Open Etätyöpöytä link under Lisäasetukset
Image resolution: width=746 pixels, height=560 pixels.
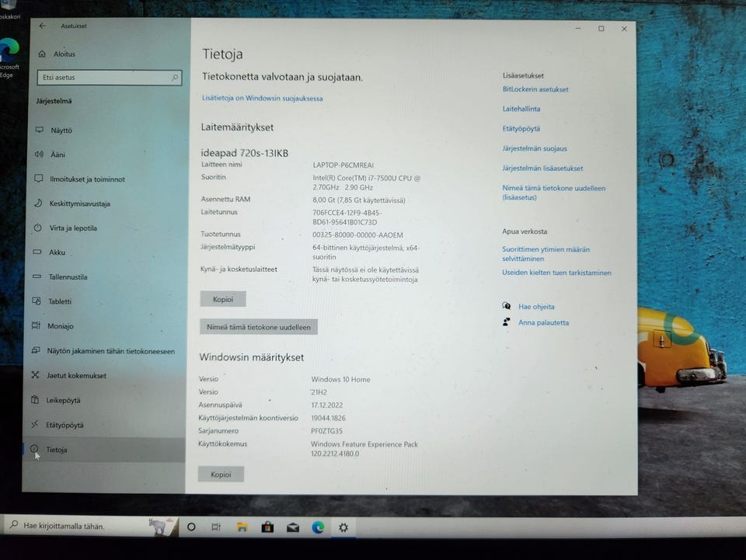click(x=521, y=129)
